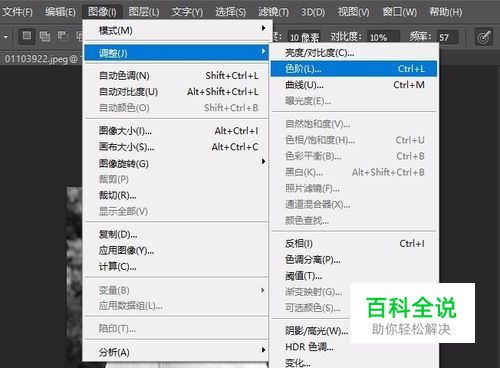Screen dimensions: 500x368
Task: Select the subtract from selection icon
Action: 63,36
